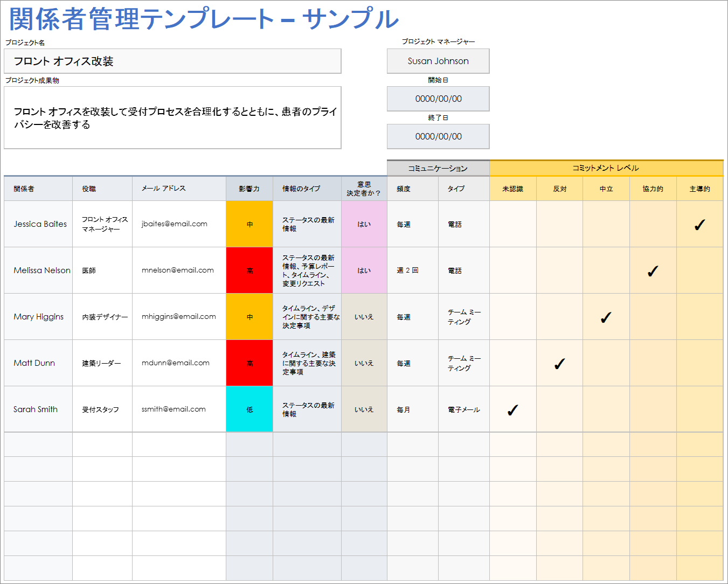This screenshot has width=728, height=584.
Task: Select the 受付スタッフ role cell
Action: coord(102,409)
